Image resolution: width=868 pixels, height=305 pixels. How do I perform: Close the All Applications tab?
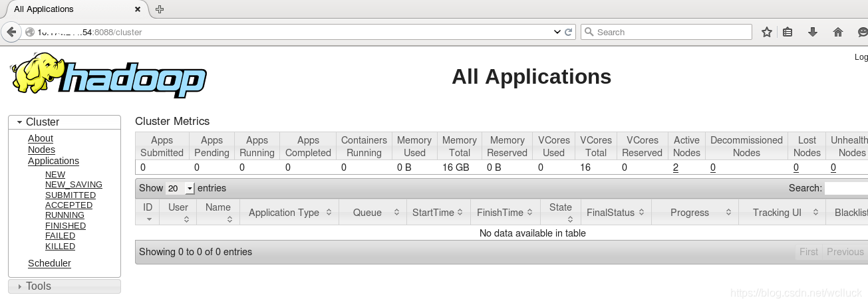tap(138, 9)
